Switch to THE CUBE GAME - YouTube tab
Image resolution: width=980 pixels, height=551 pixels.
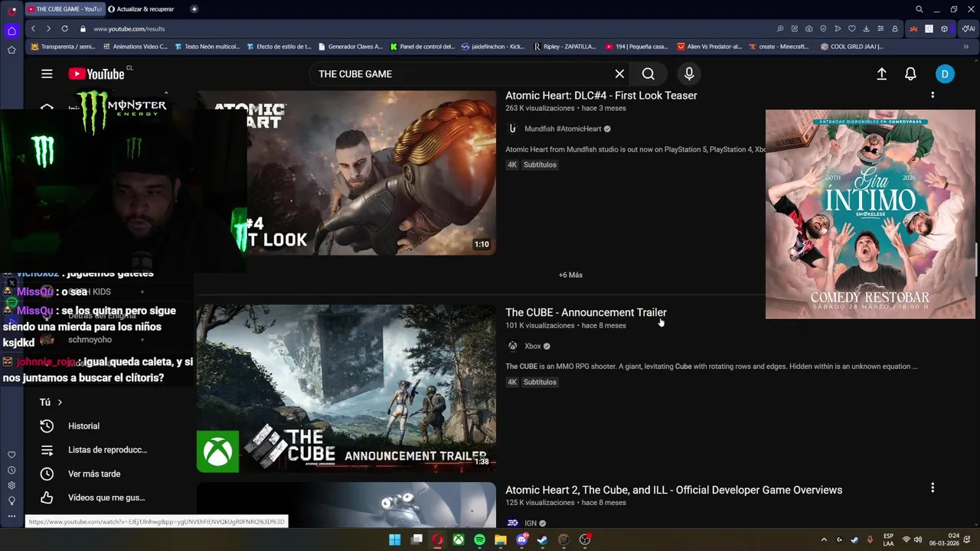point(64,9)
